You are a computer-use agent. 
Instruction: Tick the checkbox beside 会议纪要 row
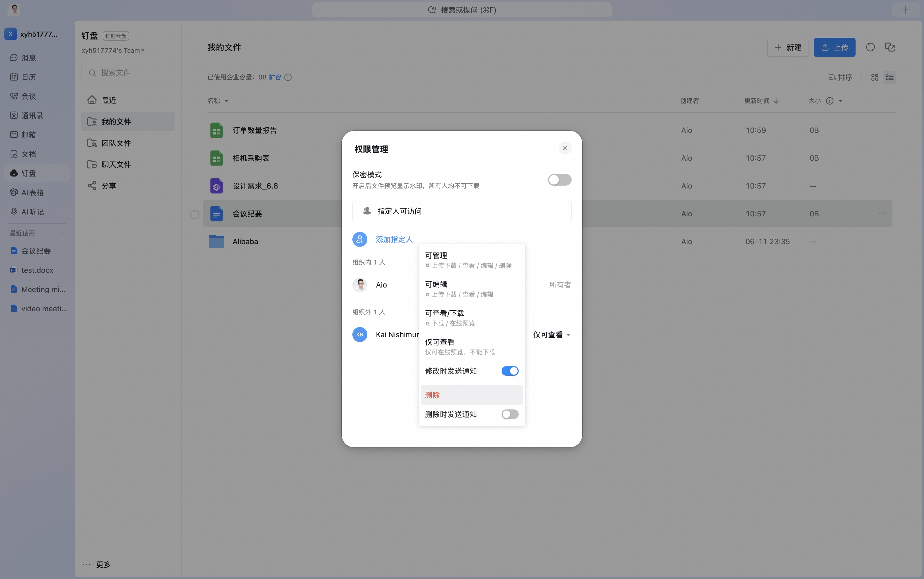pos(194,214)
